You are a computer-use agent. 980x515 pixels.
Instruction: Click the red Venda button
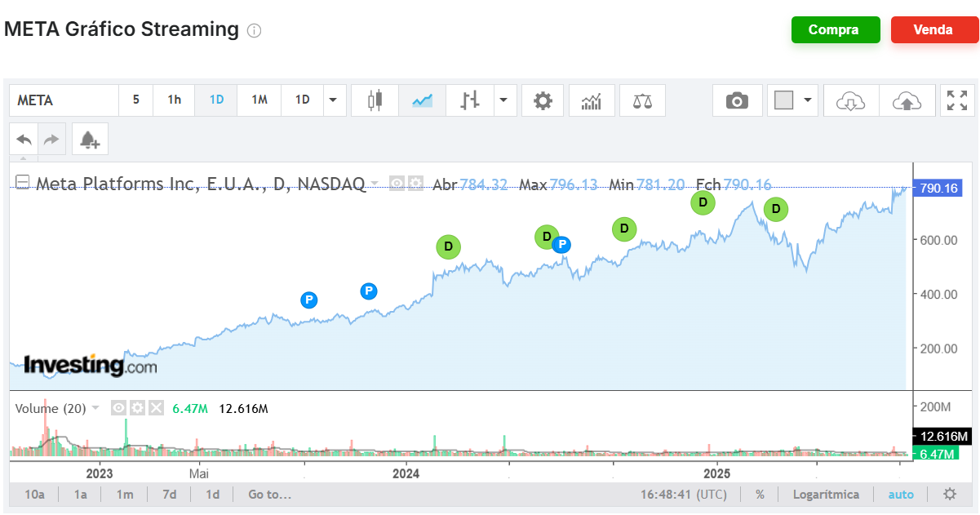point(933,30)
